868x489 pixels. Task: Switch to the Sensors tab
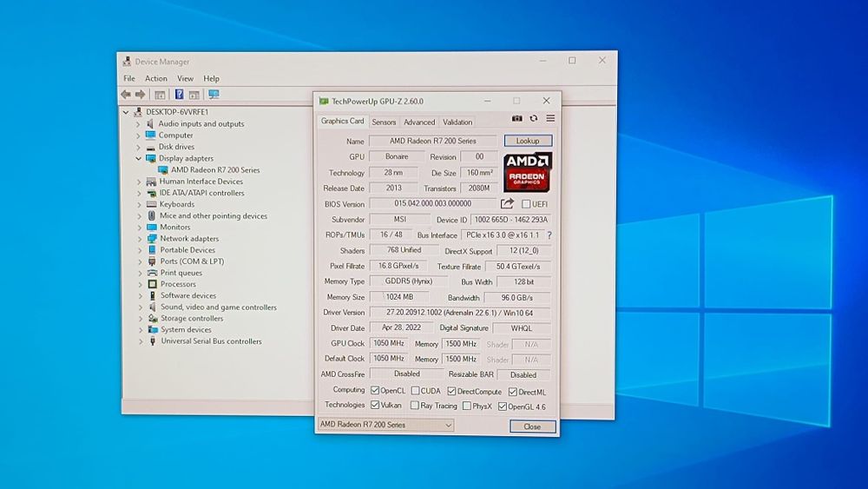pos(384,122)
